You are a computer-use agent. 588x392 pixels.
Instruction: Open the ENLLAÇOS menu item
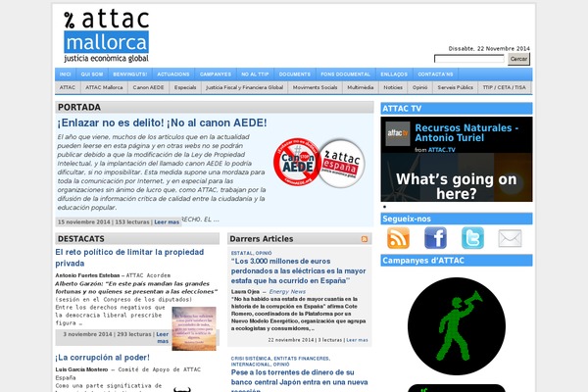click(x=394, y=74)
